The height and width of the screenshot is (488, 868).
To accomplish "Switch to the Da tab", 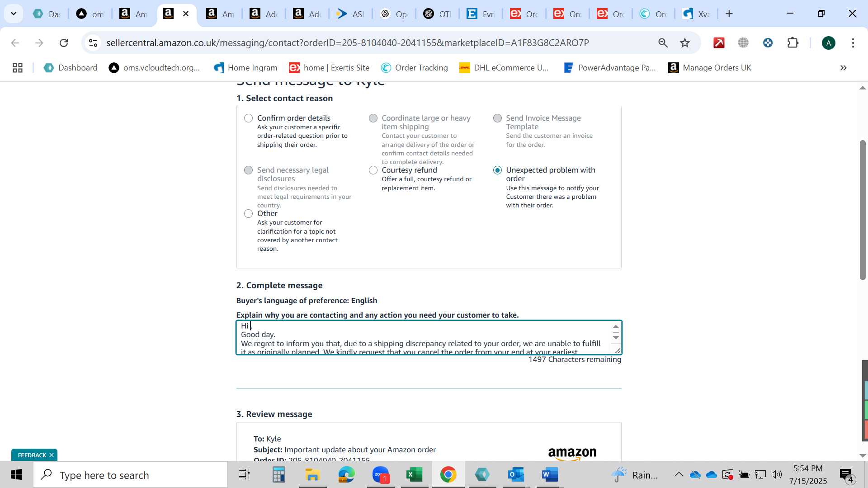I will pos(47,14).
